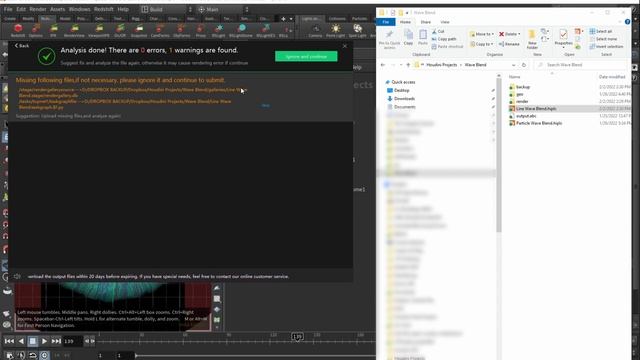Refresh the Wave Blend folder view
This screenshot has width=640, height=360.
pyautogui.click(x=524, y=65)
